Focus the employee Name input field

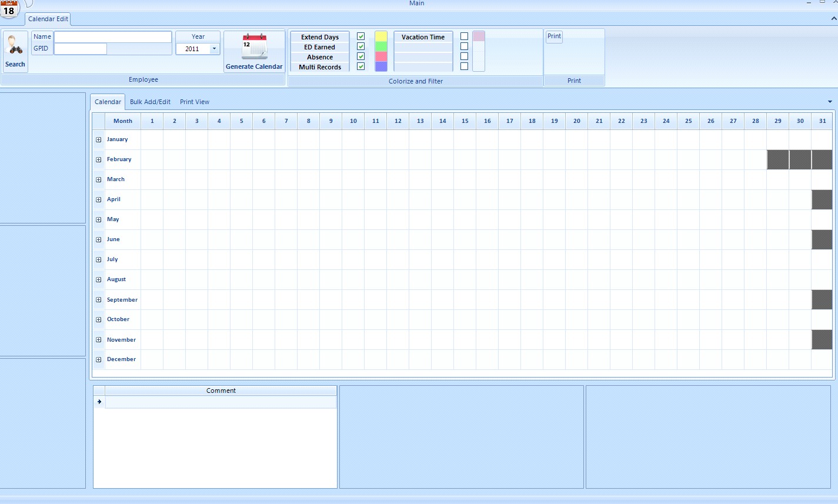click(113, 37)
